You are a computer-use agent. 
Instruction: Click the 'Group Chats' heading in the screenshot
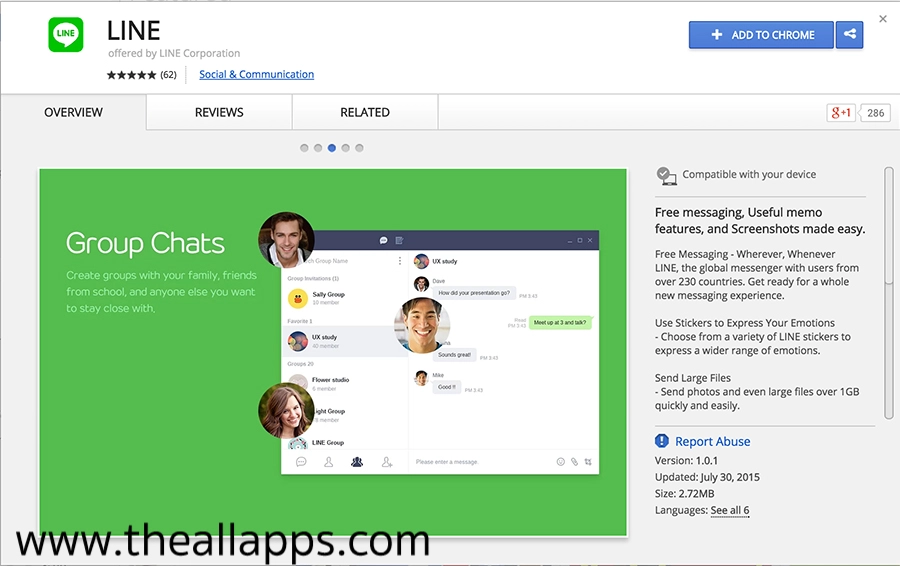click(145, 244)
